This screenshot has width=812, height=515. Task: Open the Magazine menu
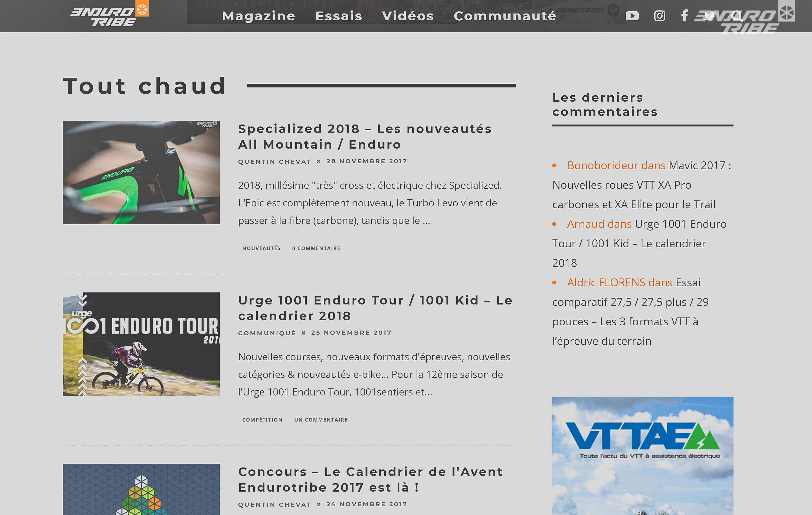click(259, 16)
